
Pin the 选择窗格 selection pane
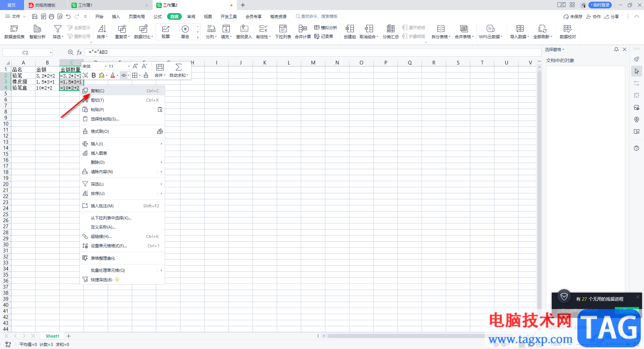click(x=616, y=49)
